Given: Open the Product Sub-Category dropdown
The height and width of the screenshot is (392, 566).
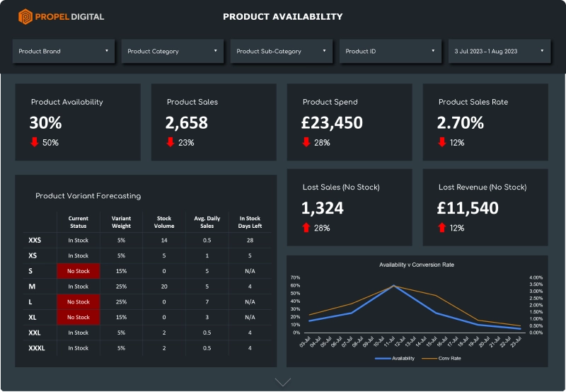Looking at the screenshot, I should 282,51.
